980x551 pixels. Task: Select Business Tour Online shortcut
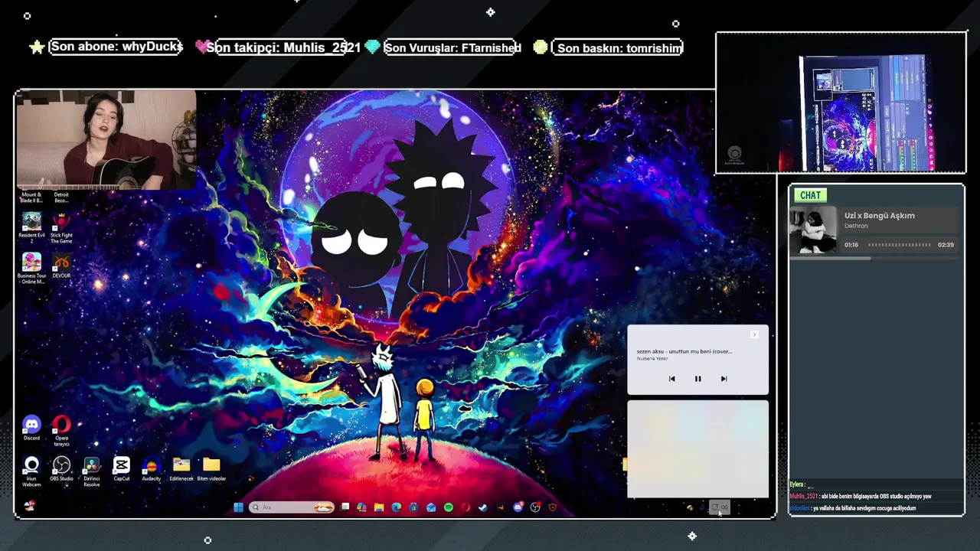pyautogui.click(x=31, y=268)
